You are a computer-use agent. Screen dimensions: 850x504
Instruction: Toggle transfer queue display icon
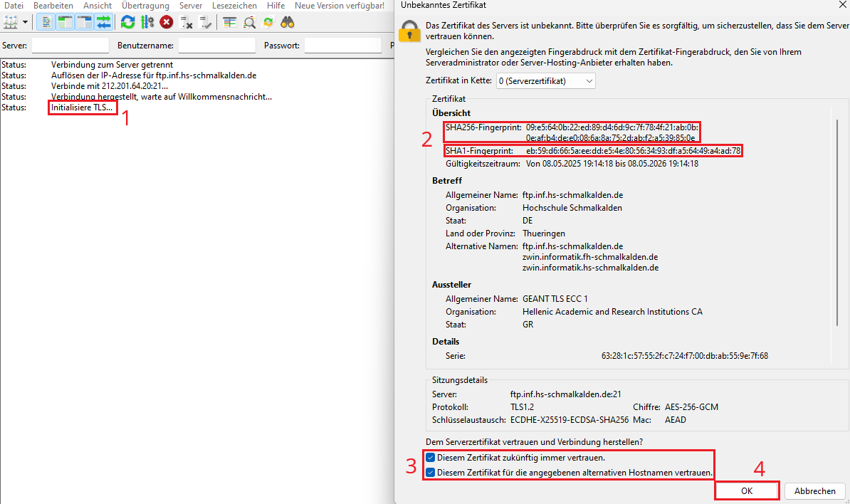pyautogui.click(x=104, y=22)
